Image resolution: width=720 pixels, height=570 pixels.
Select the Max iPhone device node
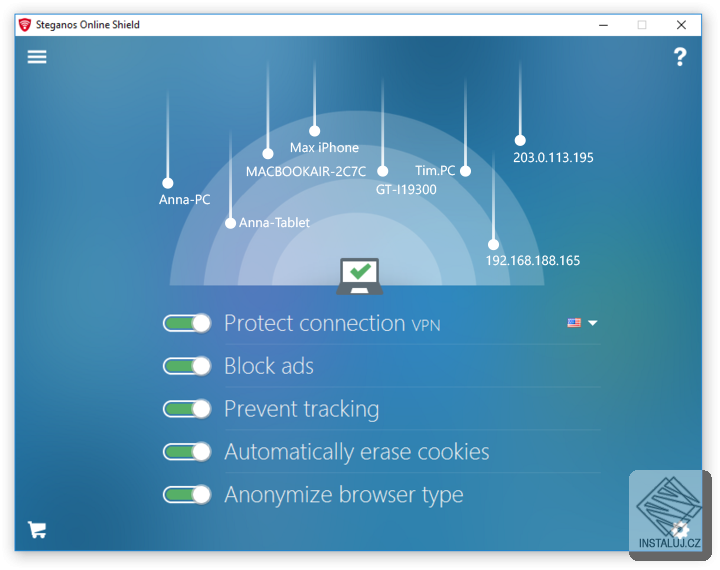coord(315,131)
